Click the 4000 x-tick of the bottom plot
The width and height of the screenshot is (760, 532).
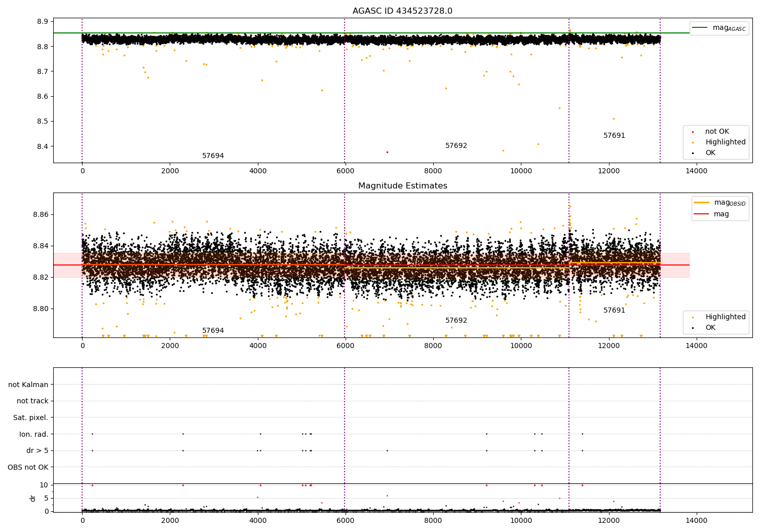tap(257, 521)
